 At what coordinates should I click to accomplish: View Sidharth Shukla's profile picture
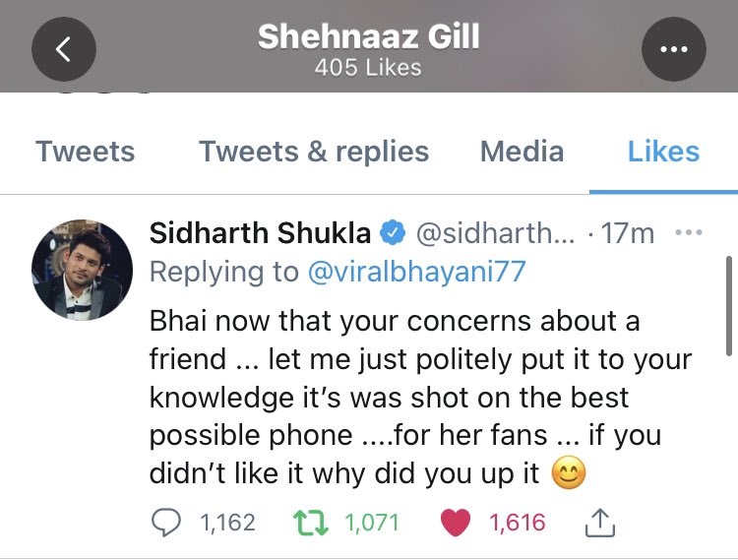82,270
